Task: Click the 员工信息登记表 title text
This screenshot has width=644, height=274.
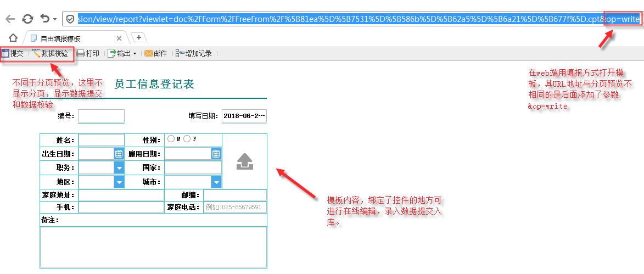Action: tap(154, 85)
